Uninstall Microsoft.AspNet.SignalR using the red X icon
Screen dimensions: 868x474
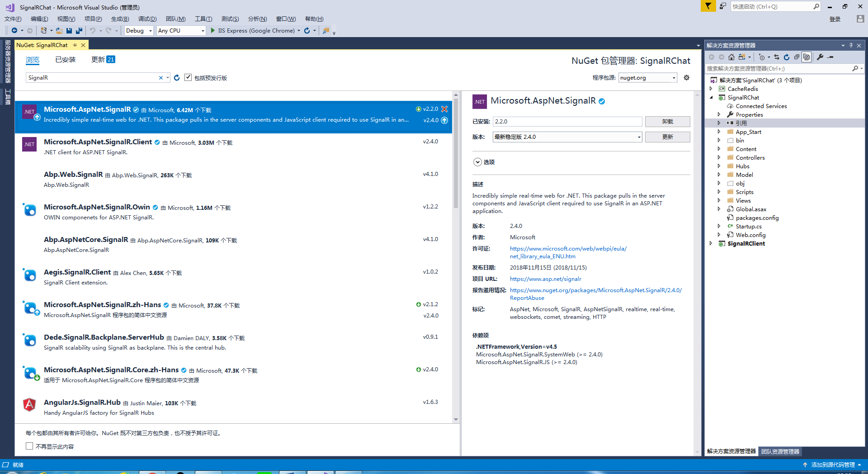[x=444, y=109]
